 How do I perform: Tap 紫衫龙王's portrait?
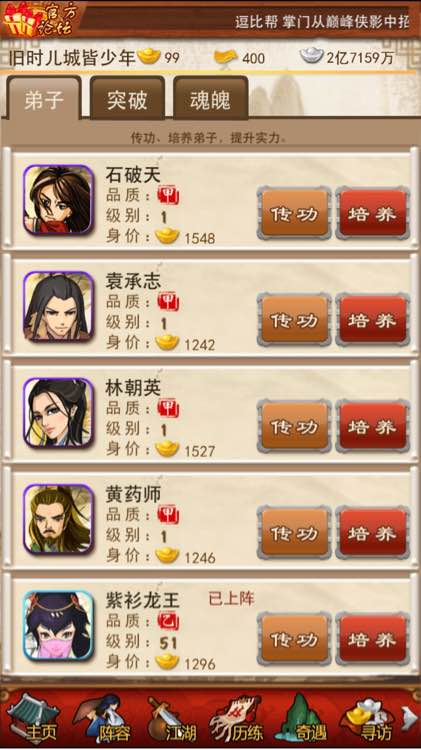click(x=58, y=627)
